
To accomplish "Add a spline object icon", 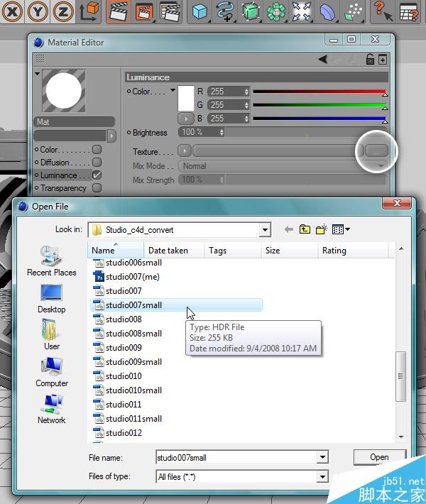I will click(225, 11).
